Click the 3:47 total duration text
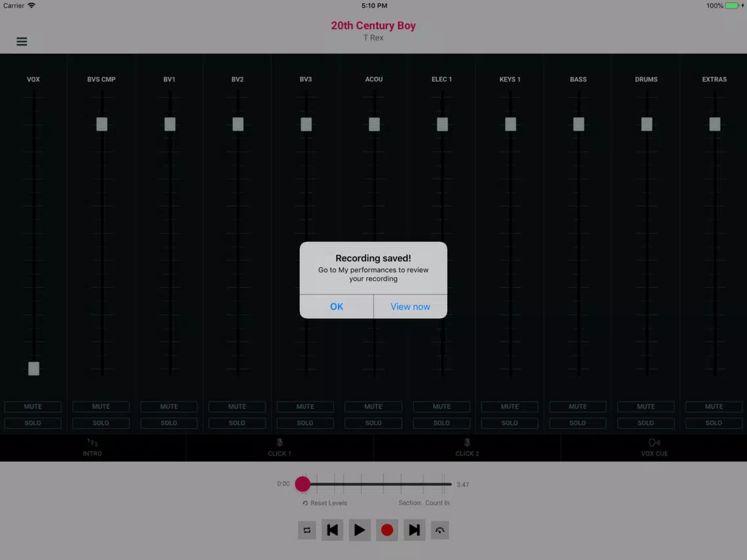 tap(462, 484)
